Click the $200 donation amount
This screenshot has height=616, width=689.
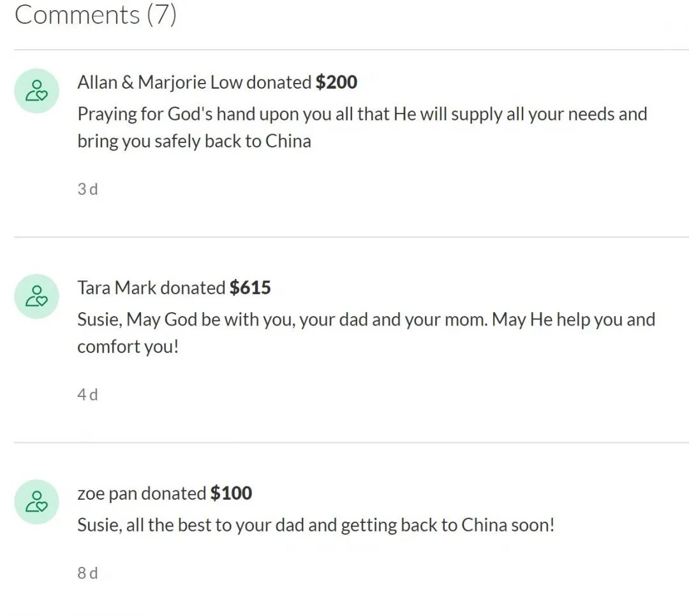[337, 82]
